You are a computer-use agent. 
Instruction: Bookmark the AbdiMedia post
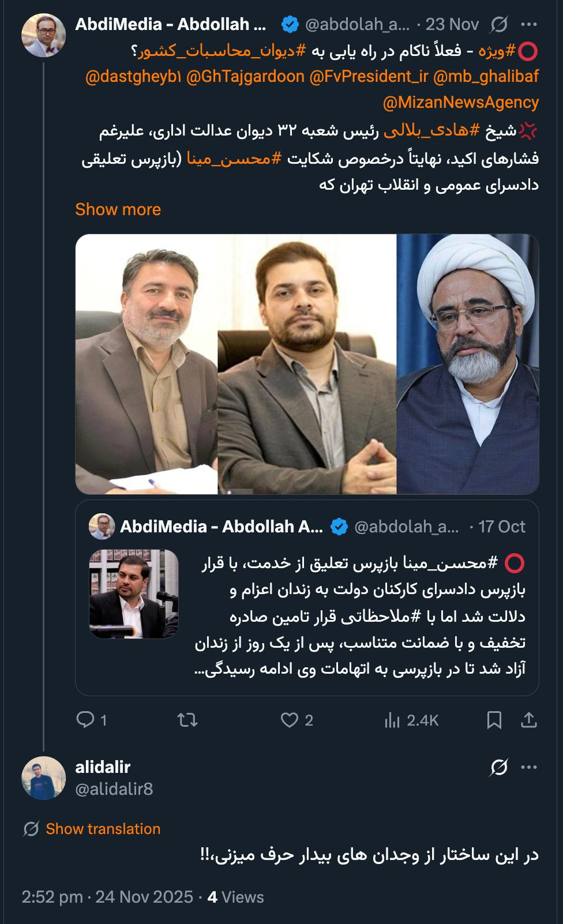tap(494, 719)
